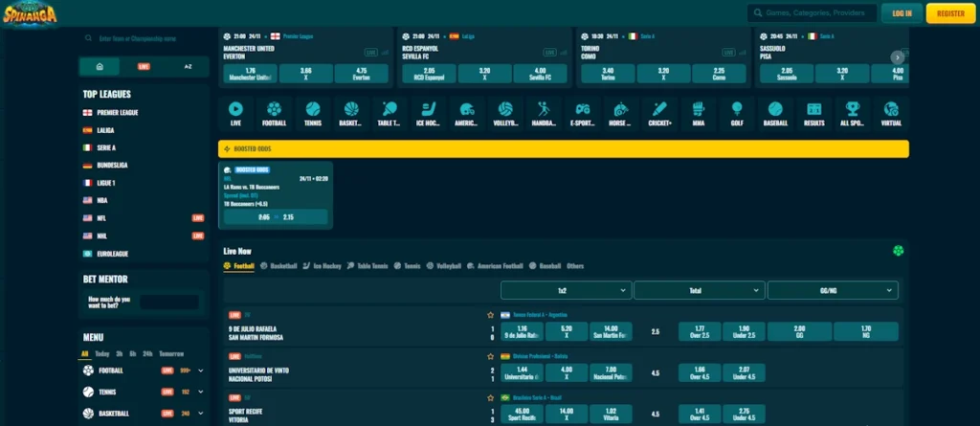Focus the Games, Categories, Providers search box
980x426 pixels.
812,13
